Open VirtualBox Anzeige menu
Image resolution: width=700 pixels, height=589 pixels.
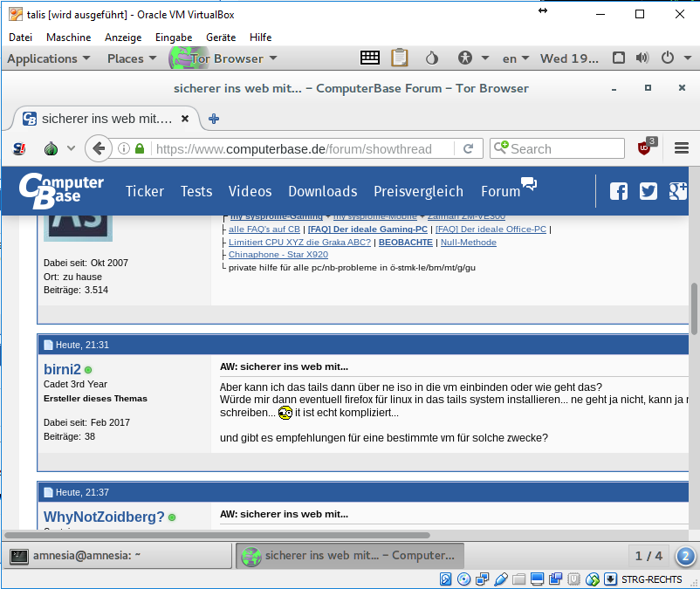point(123,37)
